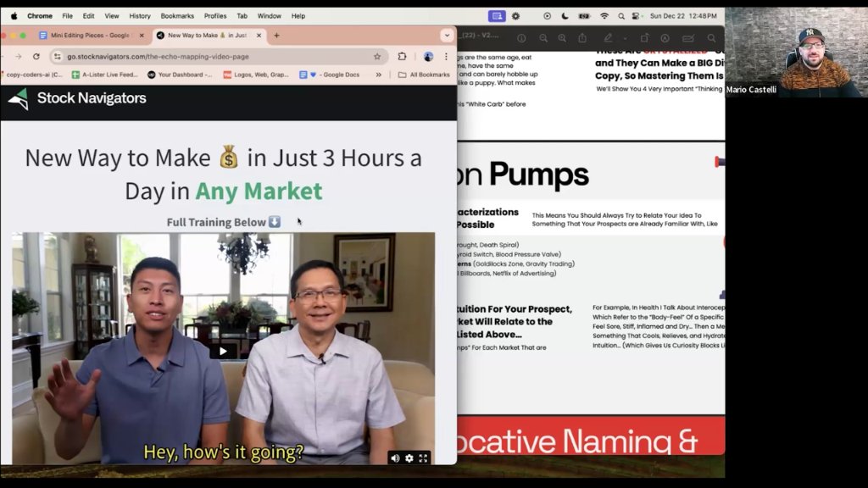The height and width of the screenshot is (488, 868).
Task: Open the Edit menu
Action: pyautogui.click(x=88, y=16)
